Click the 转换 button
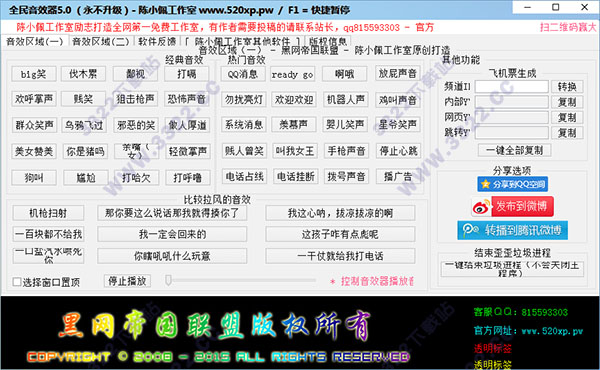The height and width of the screenshot is (370, 600). (x=567, y=86)
